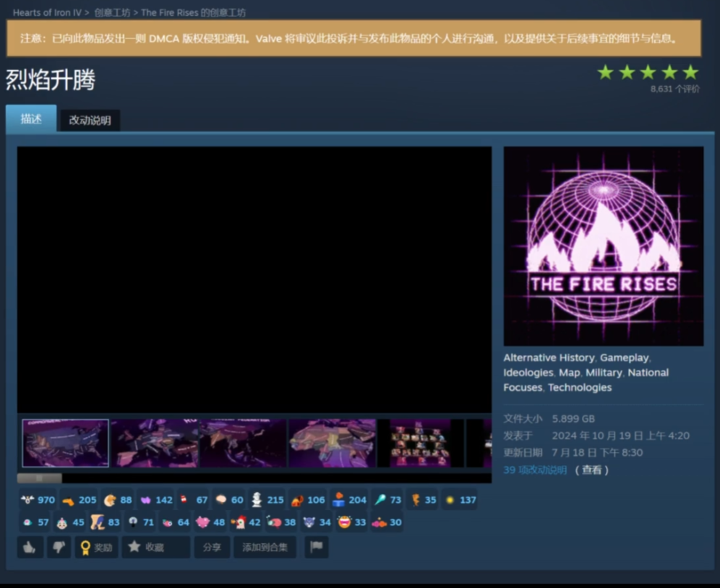Open the 39 项改动说明 link

point(535,470)
